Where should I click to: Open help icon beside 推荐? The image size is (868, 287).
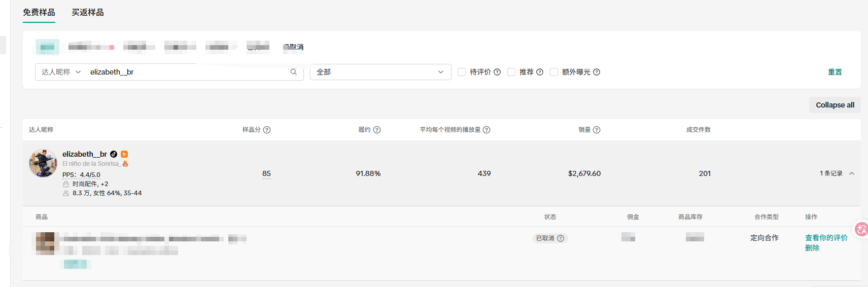pyautogui.click(x=540, y=72)
